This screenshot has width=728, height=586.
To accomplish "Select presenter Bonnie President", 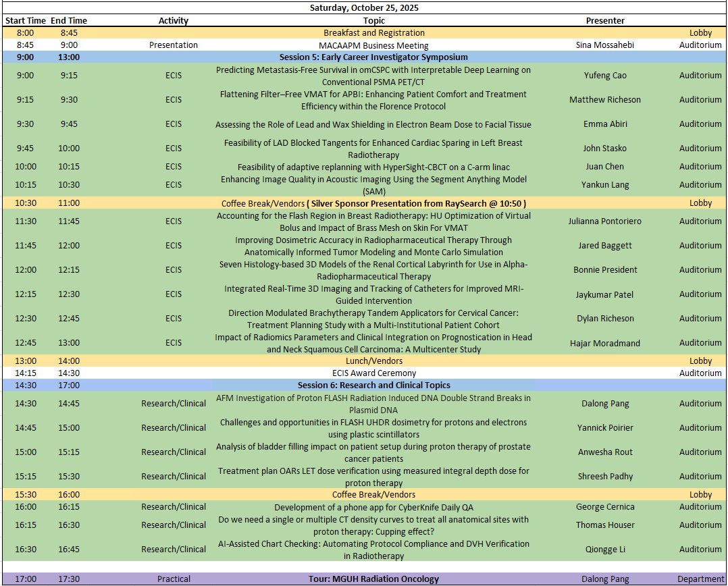I will [x=605, y=270].
